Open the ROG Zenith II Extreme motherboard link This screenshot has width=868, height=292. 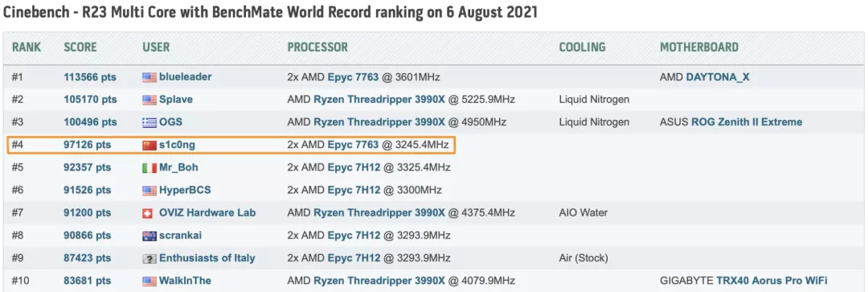coord(747,122)
